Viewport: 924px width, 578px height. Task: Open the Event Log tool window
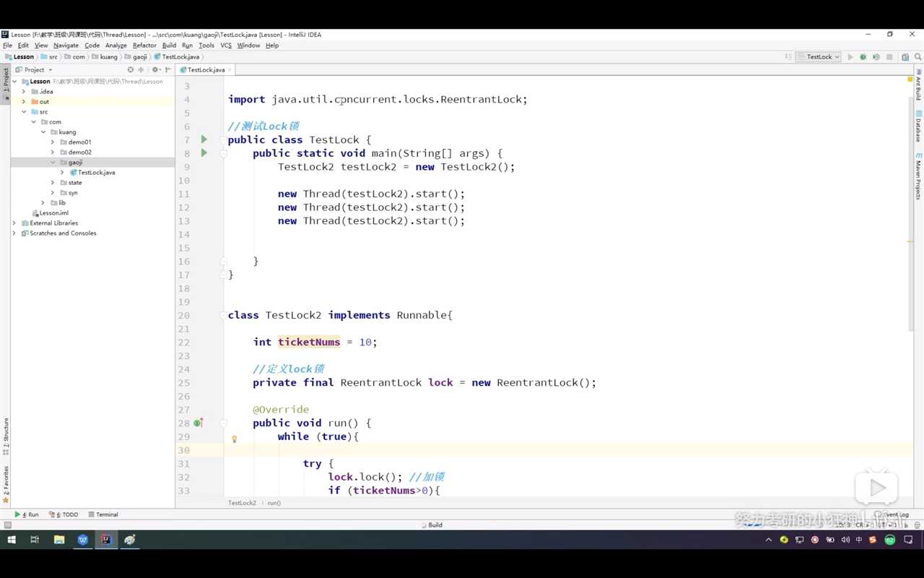[x=893, y=514]
